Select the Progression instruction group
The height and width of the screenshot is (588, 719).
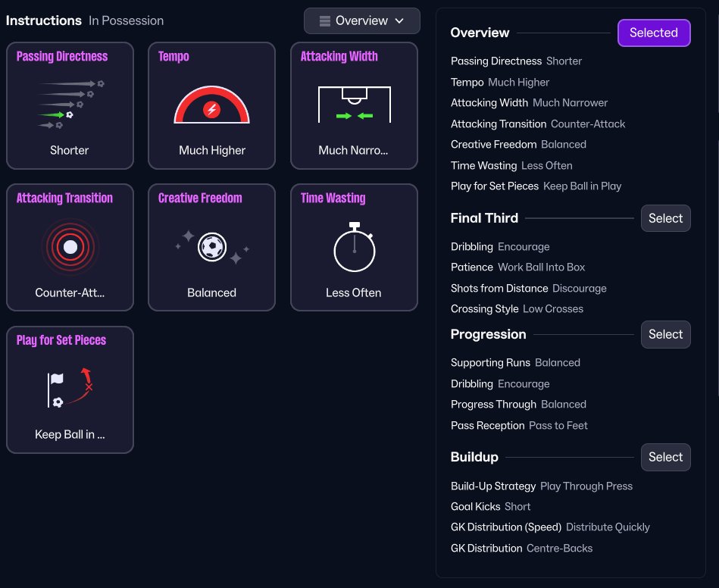665,334
